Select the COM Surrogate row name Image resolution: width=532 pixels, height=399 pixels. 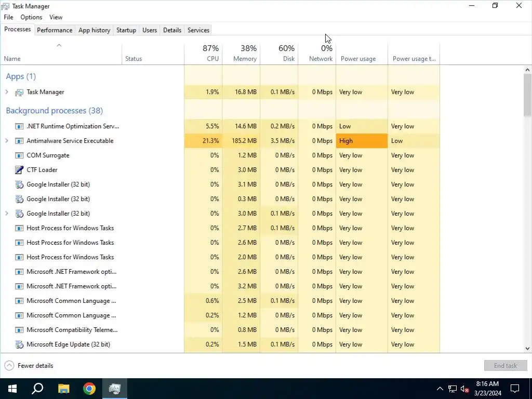pyautogui.click(x=48, y=155)
